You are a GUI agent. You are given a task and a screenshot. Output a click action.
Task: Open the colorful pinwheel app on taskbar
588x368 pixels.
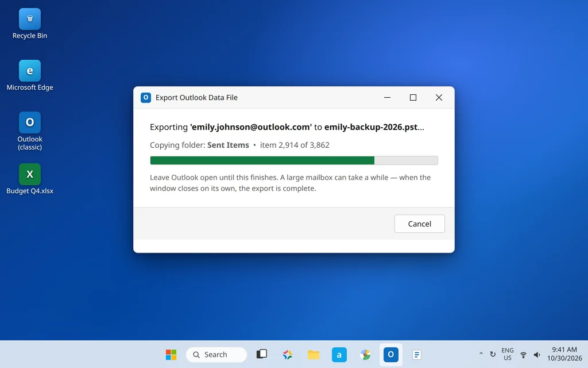[x=288, y=354]
